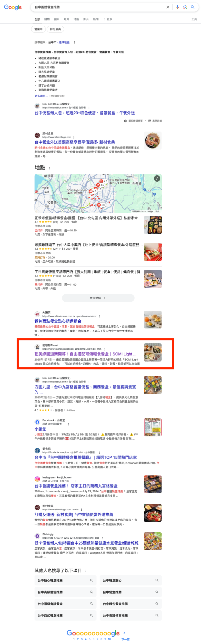Click the three-dot menu next to 痞客邦Pixnet result
This screenshot has width=201, height=644.
point(105,349)
